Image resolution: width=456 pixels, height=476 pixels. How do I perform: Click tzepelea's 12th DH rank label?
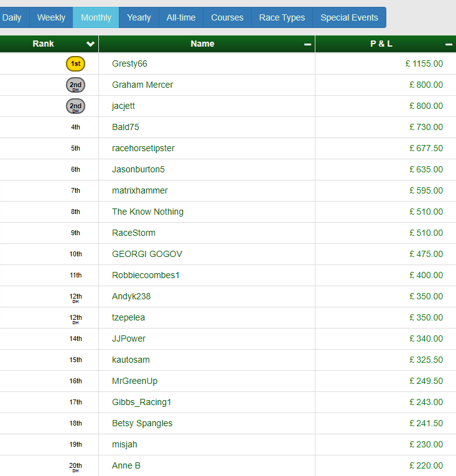[x=76, y=319]
